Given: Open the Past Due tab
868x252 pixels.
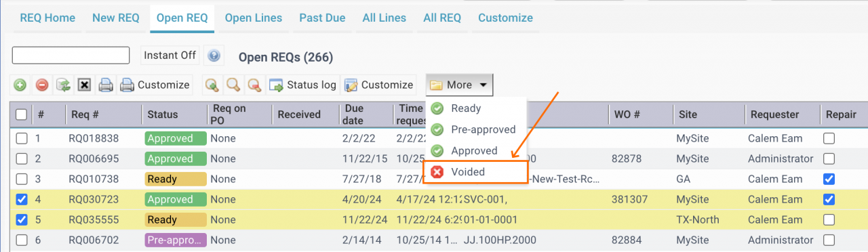Looking at the screenshot, I should (322, 18).
